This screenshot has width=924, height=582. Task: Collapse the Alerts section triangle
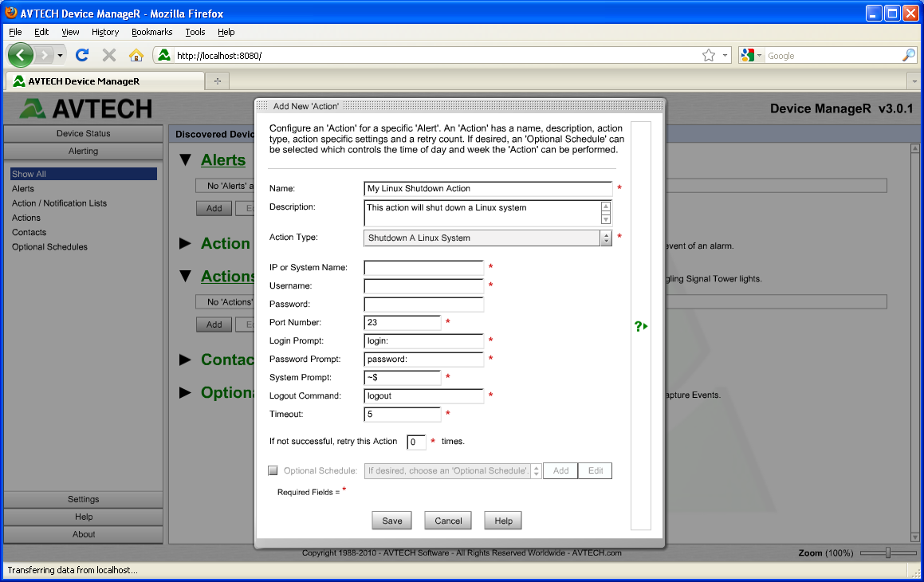[x=186, y=159]
